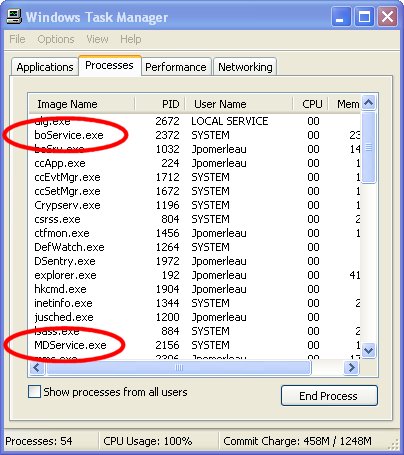Maximize the Task Manager window
Screen dimensions: 404x455
(x=364, y=16)
